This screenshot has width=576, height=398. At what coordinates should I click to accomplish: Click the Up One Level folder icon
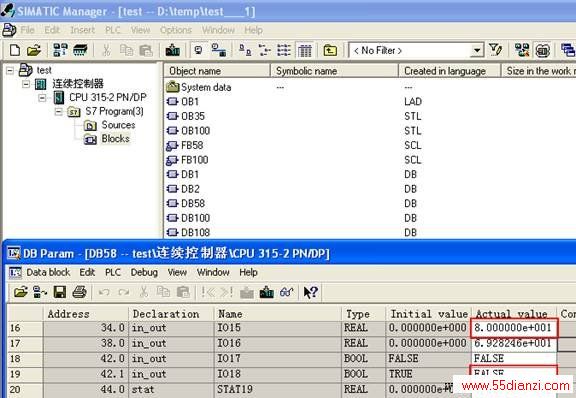pyautogui.click(x=330, y=50)
